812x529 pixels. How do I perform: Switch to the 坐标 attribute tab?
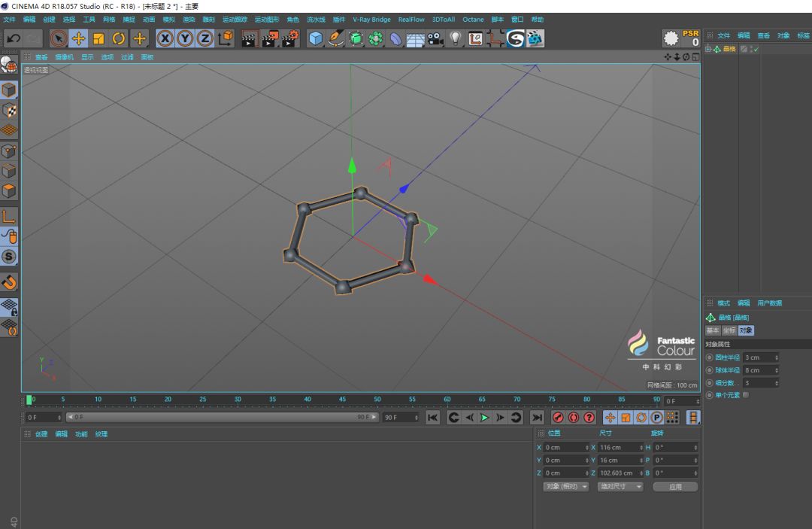(x=729, y=330)
